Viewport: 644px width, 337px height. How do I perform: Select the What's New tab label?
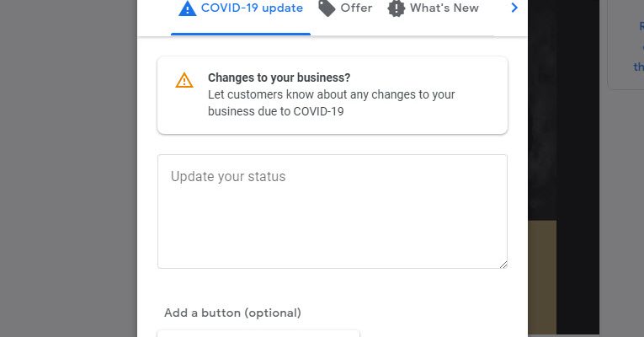tap(444, 8)
